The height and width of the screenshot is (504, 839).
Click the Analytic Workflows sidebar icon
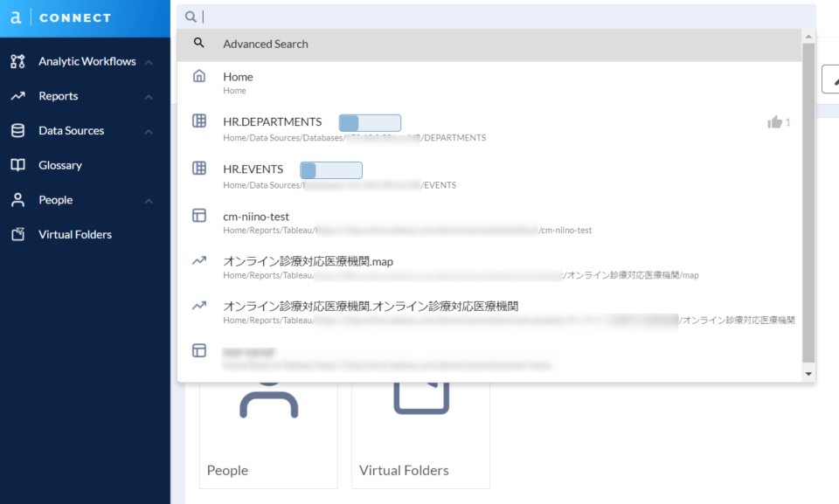pos(17,61)
